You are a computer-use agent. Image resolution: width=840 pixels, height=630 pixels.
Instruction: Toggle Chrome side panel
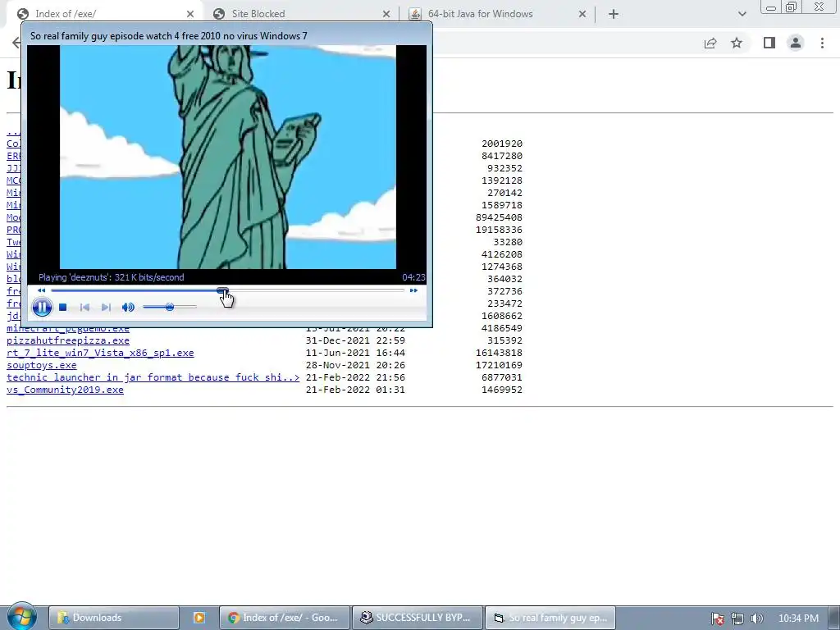769,43
